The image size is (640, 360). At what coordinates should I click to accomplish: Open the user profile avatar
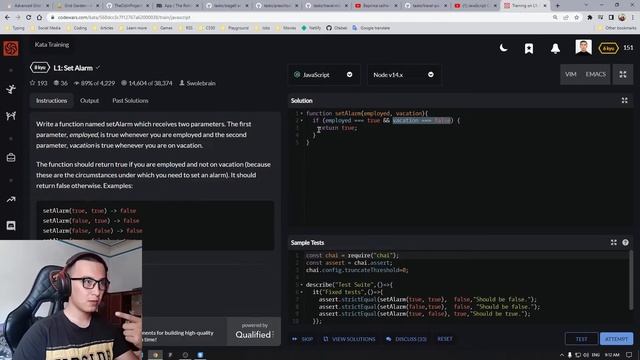click(x=583, y=47)
